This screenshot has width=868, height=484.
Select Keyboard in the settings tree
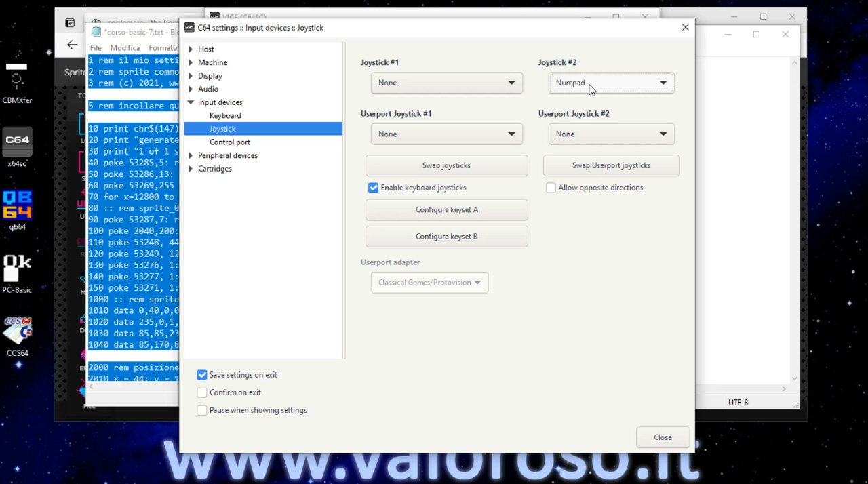pos(225,116)
